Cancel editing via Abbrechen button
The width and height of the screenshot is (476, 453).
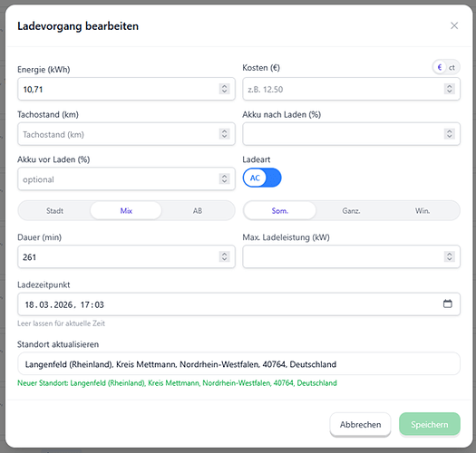[x=360, y=425]
